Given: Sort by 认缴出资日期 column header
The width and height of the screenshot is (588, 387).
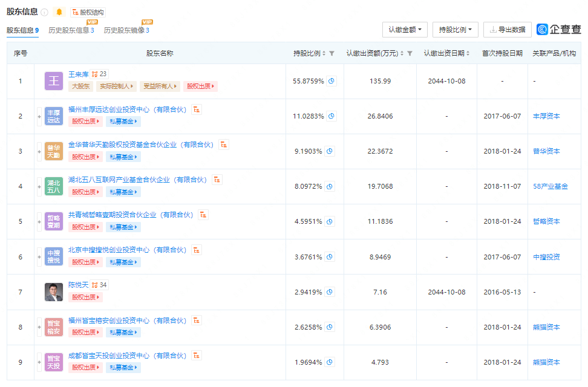Looking at the screenshot, I should [446, 53].
